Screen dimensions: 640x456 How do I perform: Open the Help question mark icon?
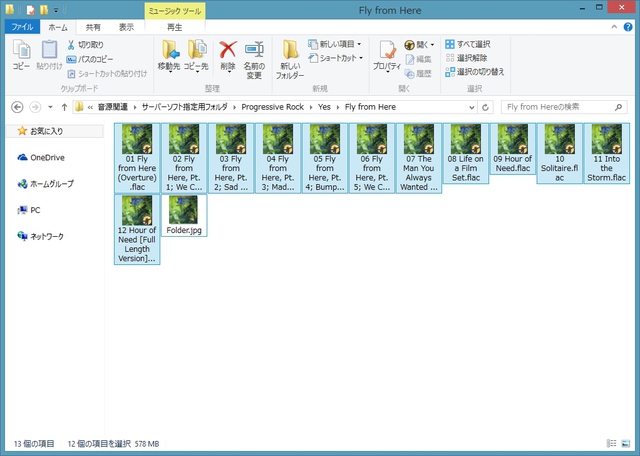tap(628, 27)
